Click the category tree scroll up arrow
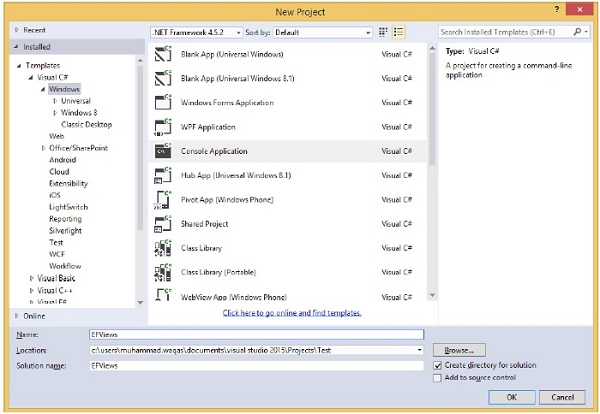The height and width of the screenshot is (414, 600). [140, 61]
